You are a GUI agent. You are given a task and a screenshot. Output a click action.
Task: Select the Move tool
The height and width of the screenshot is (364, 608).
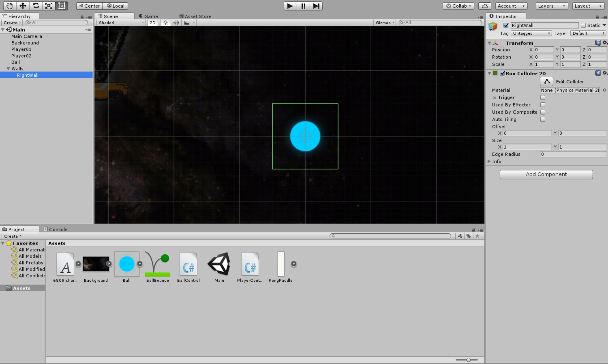click(23, 6)
